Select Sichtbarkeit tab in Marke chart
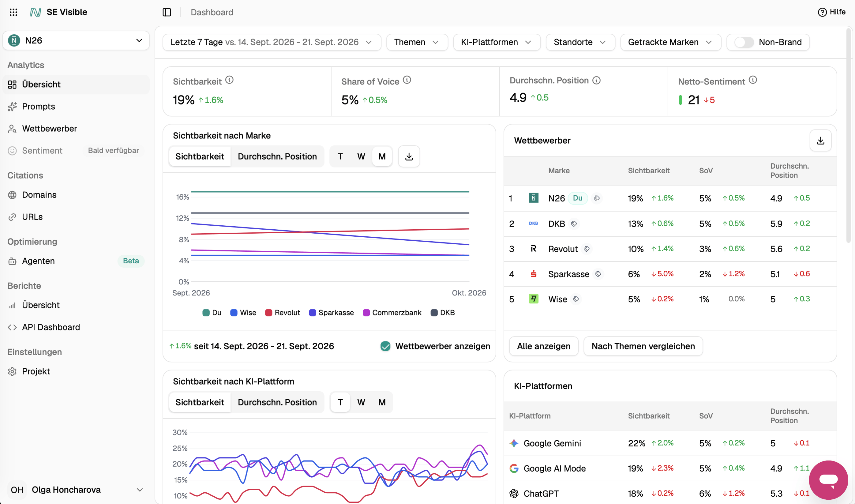 click(x=200, y=156)
